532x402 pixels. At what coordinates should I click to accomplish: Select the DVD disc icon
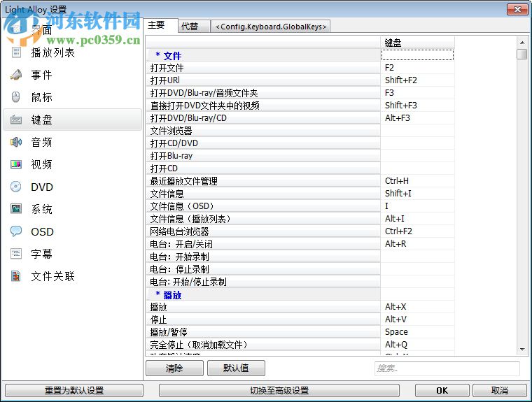16,187
